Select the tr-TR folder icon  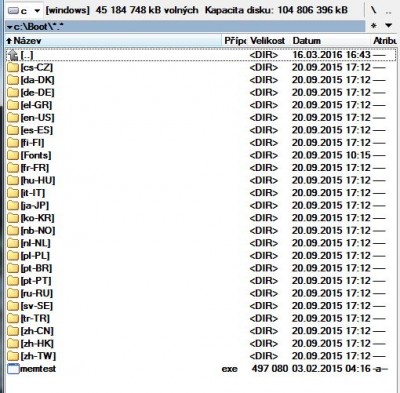coord(13,318)
